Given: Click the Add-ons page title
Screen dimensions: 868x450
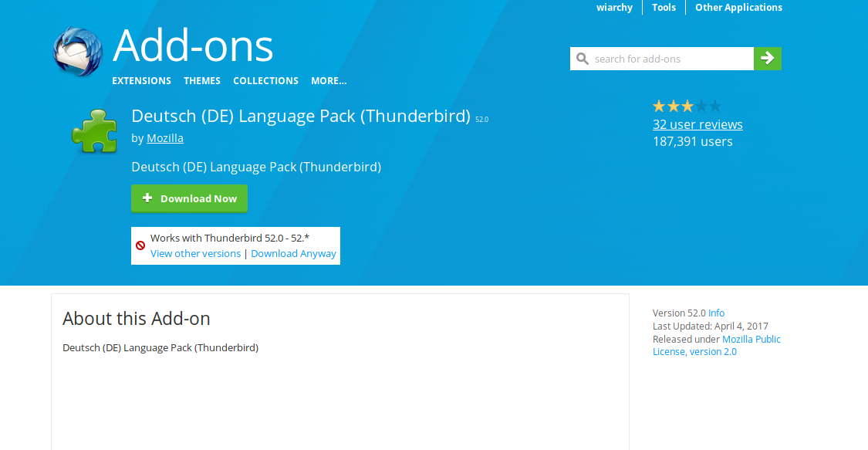Looking at the screenshot, I should pyautogui.click(x=193, y=46).
